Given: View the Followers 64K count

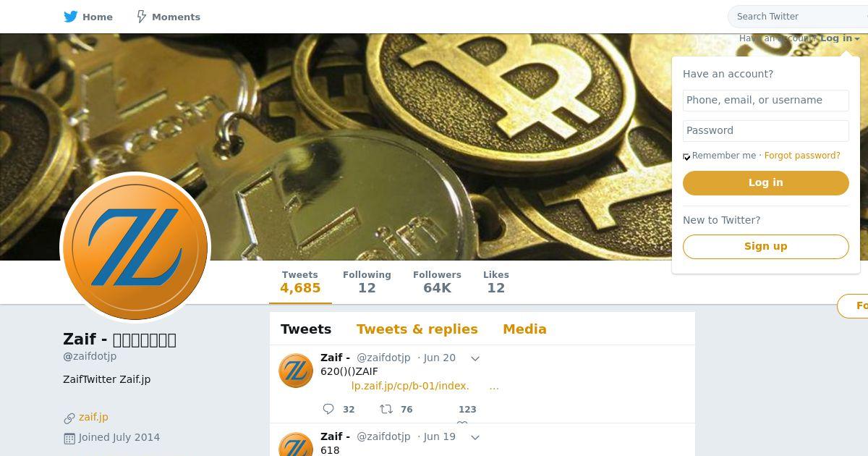Looking at the screenshot, I should [437, 282].
